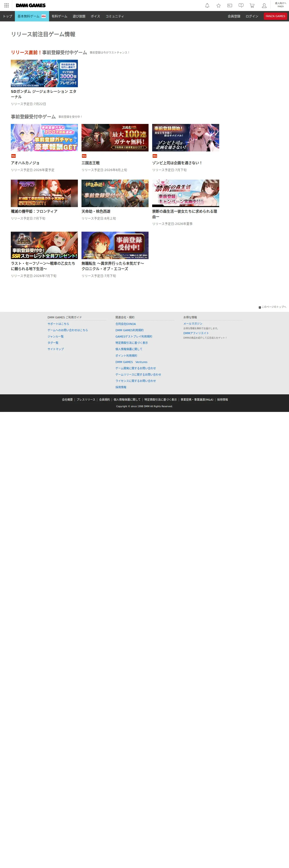289x868 pixels.
Task: Open the ゾンビ上司 banner image
Action: [186, 137]
